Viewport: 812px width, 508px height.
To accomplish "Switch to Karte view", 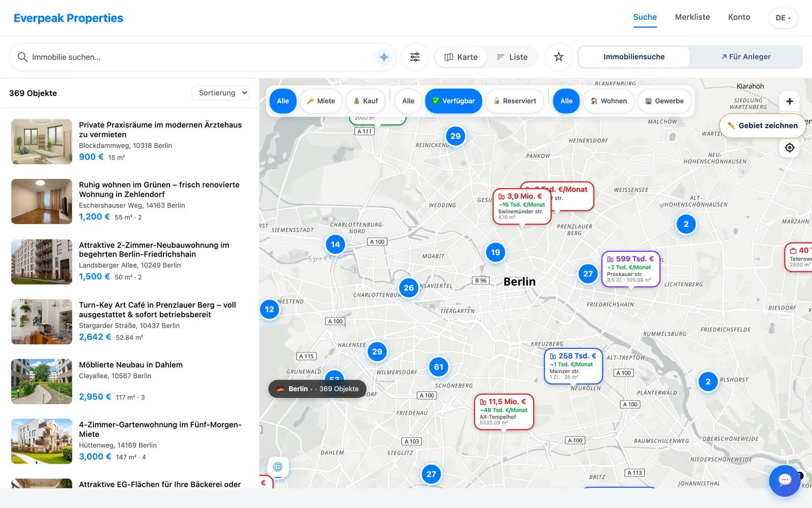I will (x=461, y=57).
